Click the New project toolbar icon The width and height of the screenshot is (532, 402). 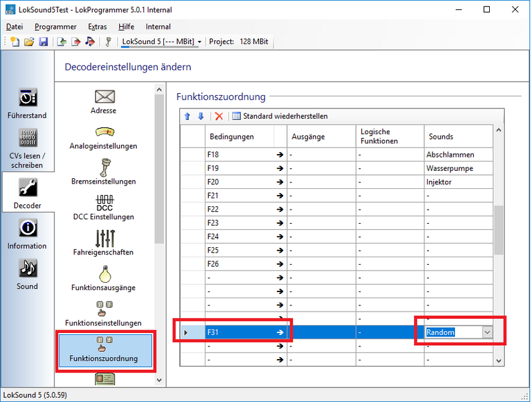point(15,42)
